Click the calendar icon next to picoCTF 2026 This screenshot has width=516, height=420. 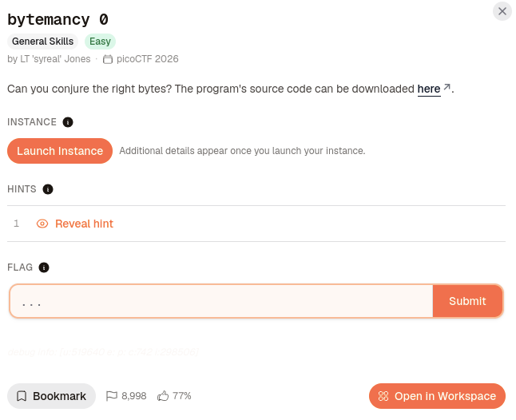pos(108,59)
